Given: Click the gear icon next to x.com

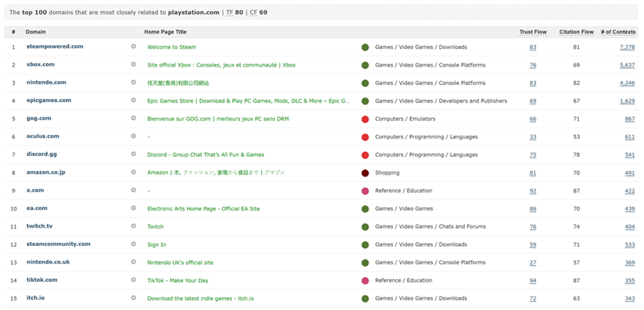Looking at the screenshot, I should point(134,190).
